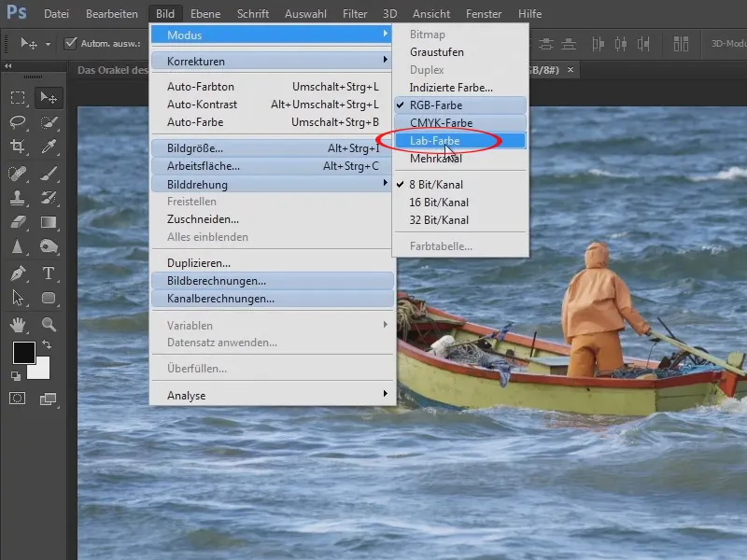The height and width of the screenshot is (560, 747).
Task: Choose Zuschneiden menu entry
Action: [x=272, y=219]
